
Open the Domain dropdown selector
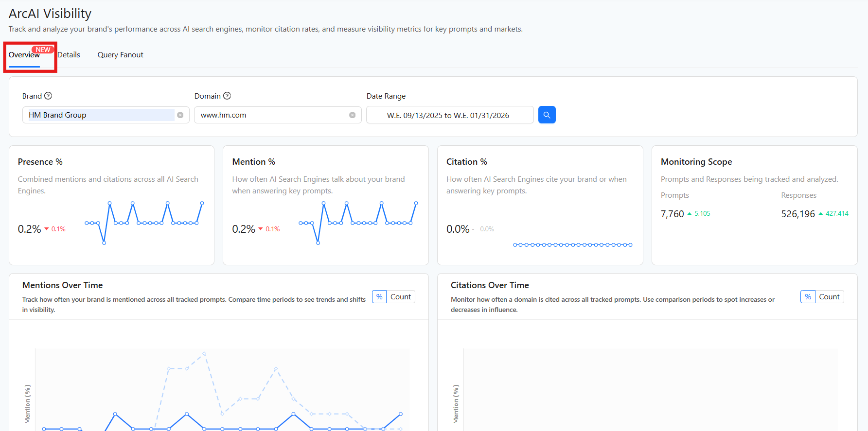(x=272, y=115)
